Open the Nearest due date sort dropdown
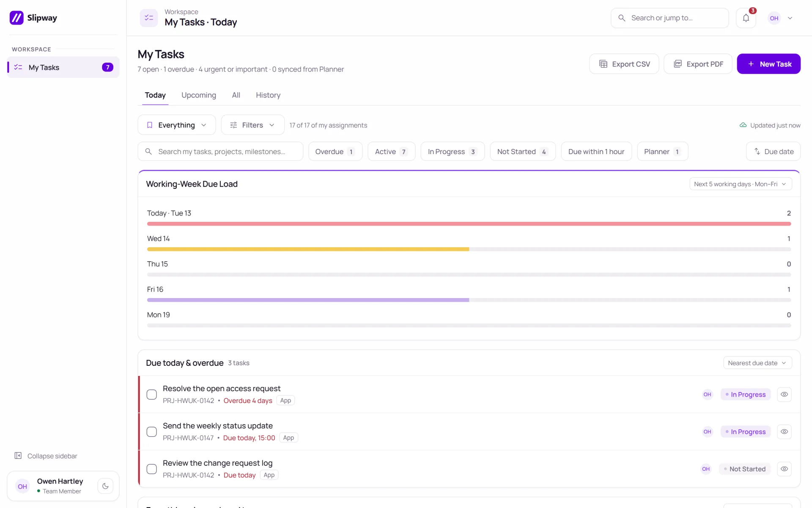 point(757,363)
